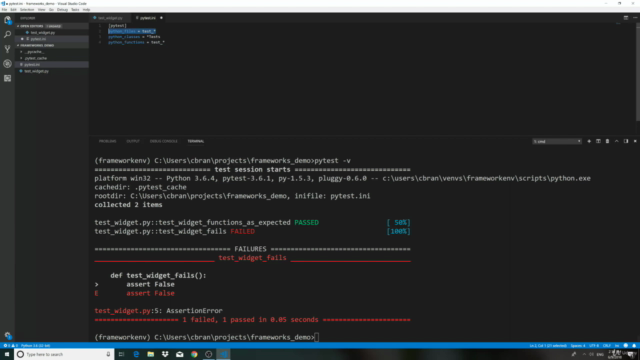Open the round dark taskbar app
Screen dimensions: 640x360
(209, 354)
